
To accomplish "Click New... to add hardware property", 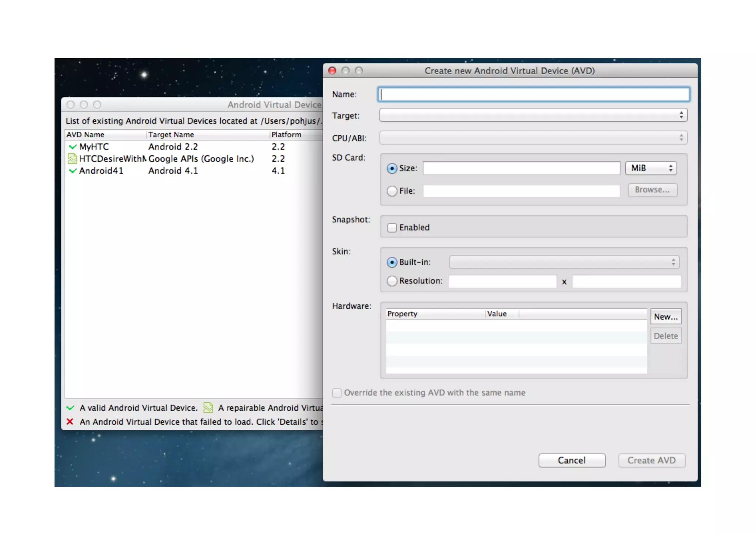I will tap(666, 317).
